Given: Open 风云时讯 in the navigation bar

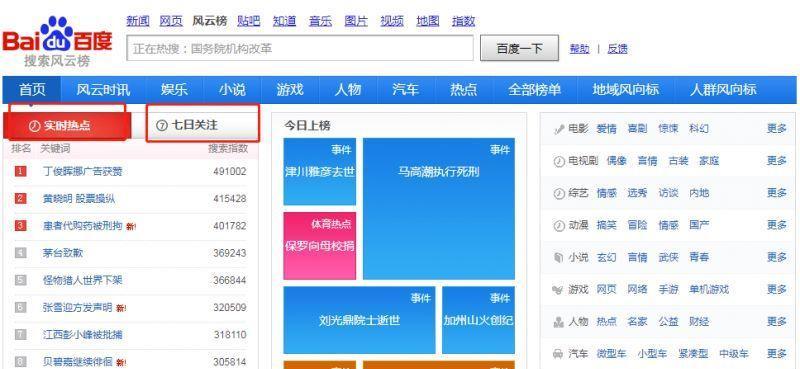Looking at the screenshot, I should pos(103,90).
